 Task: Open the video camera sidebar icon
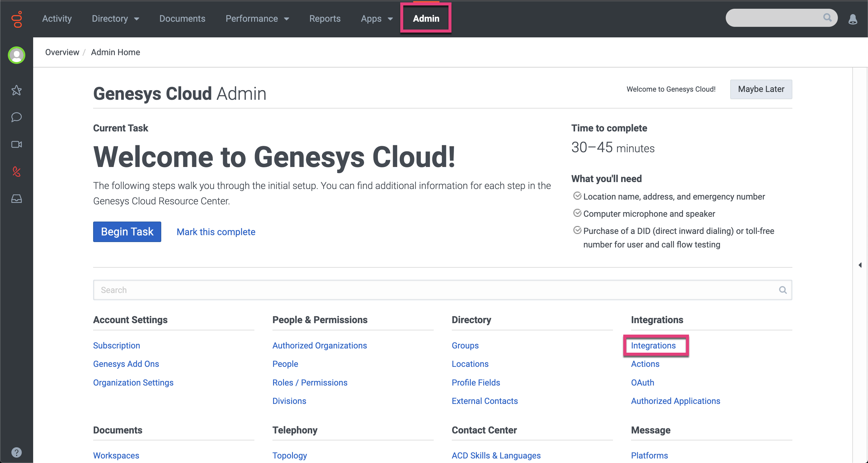pos(17,145)
